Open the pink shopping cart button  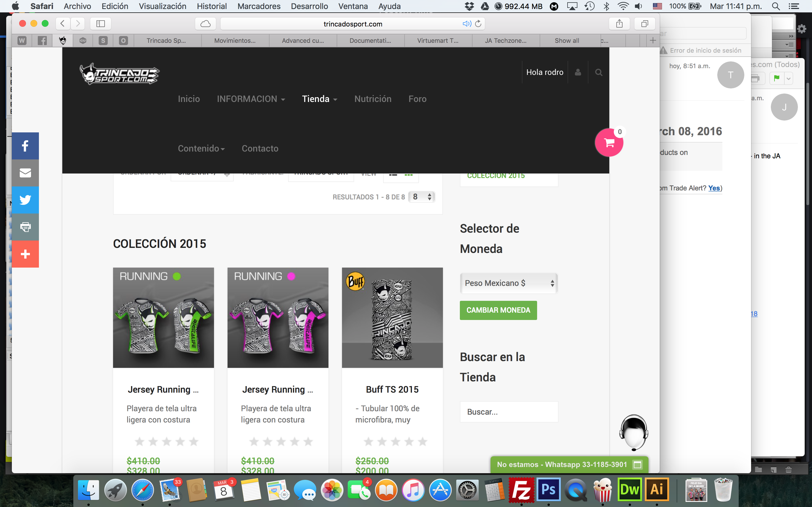609,143
